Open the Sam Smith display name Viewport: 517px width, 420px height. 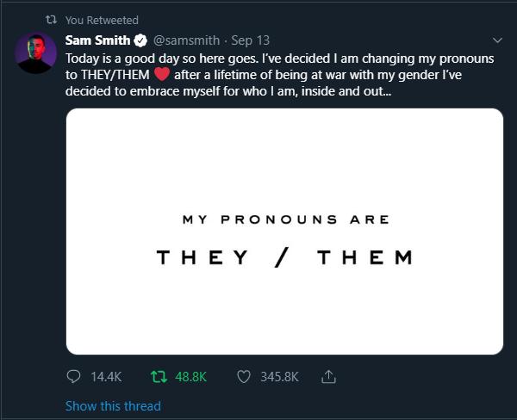(97, 40)
